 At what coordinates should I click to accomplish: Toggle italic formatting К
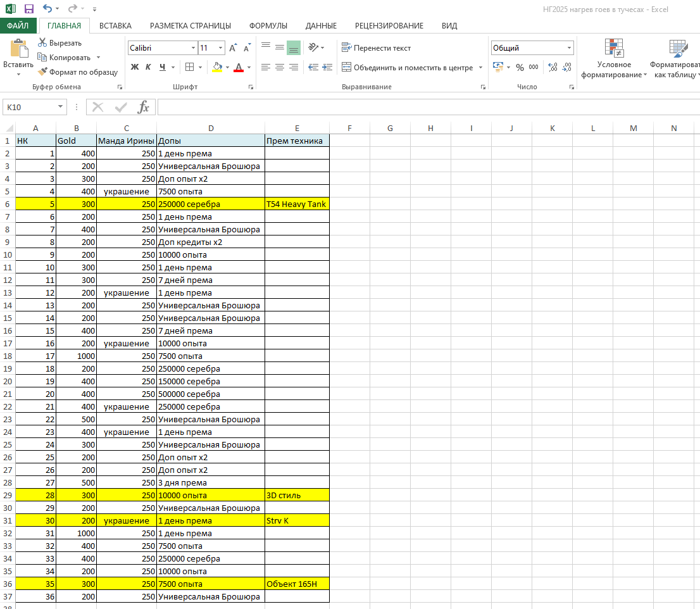click(x=148, y=67)
